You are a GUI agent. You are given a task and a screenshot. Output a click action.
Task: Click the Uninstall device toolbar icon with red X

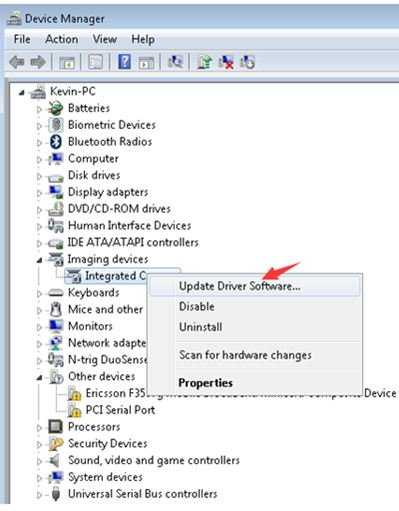pyautogui.click(x=226, y=62)
